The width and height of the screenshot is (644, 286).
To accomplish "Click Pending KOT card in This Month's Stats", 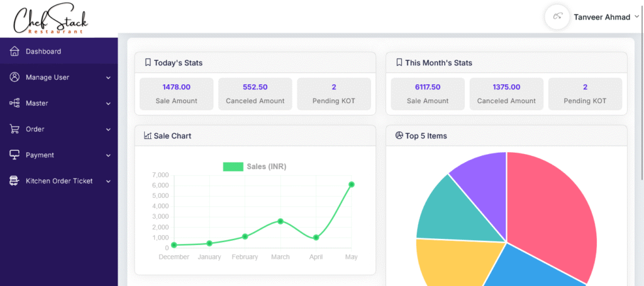I will tap(586, 94).
